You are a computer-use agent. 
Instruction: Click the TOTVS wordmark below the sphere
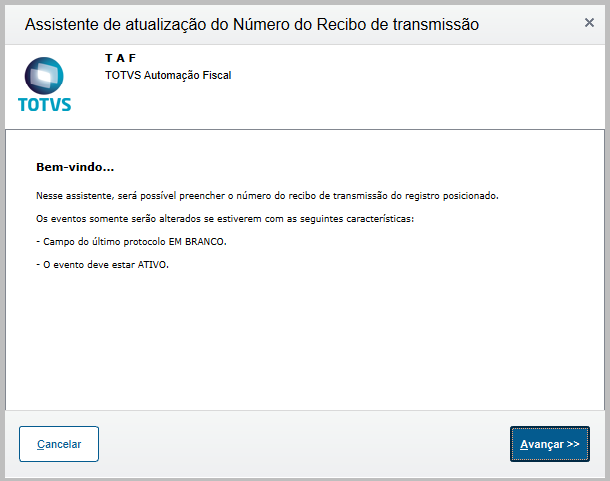coord(44,105)
